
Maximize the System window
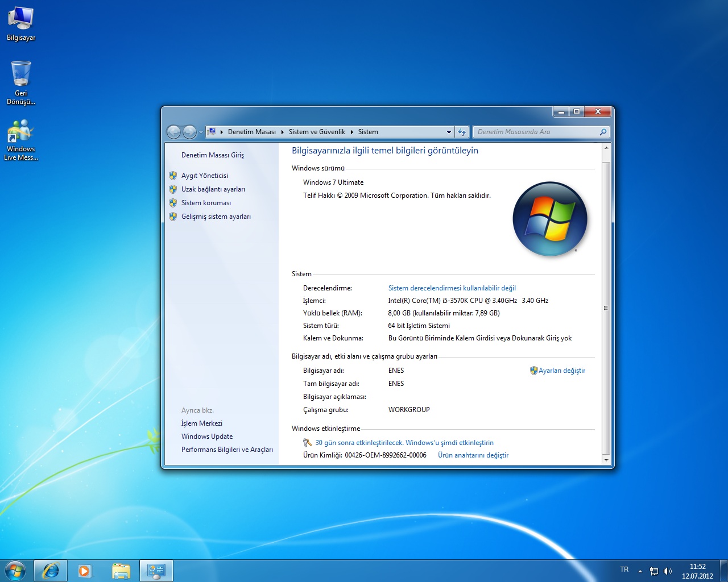pyautogui.click(x=577, y=112)
